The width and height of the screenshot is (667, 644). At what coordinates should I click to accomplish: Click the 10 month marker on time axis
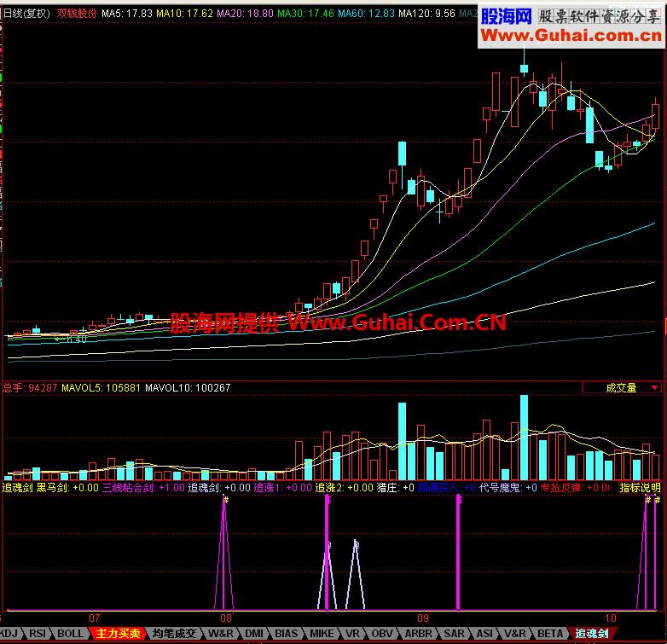point(611,618)
